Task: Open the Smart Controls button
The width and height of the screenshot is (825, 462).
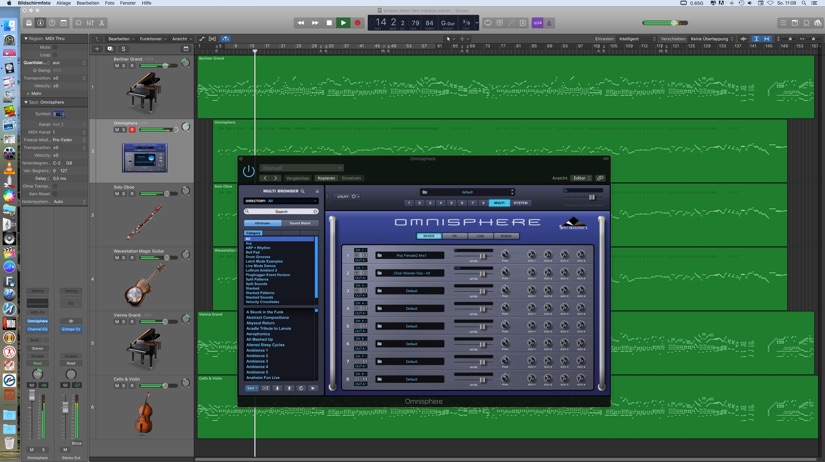Action: 78,23
